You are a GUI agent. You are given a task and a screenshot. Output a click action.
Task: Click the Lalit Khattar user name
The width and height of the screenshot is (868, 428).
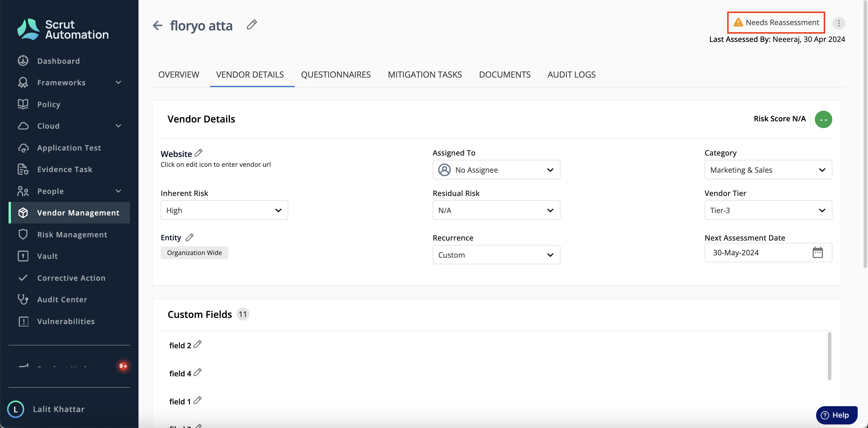(59, 409)
